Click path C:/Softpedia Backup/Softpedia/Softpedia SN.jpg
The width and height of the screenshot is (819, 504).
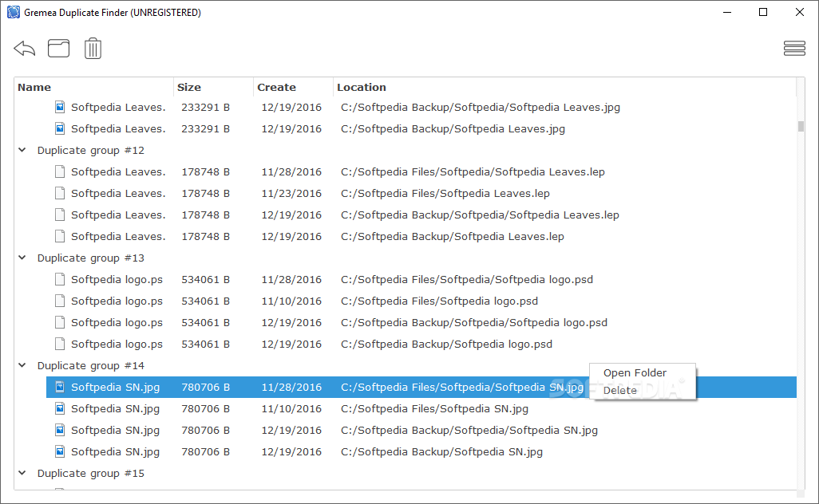tap(469, 431)
